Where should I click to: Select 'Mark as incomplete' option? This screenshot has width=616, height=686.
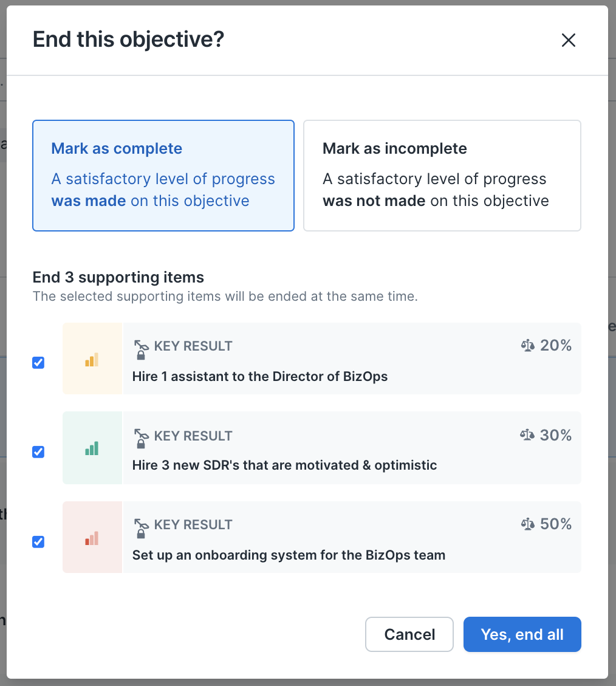(x=442, y=175)
